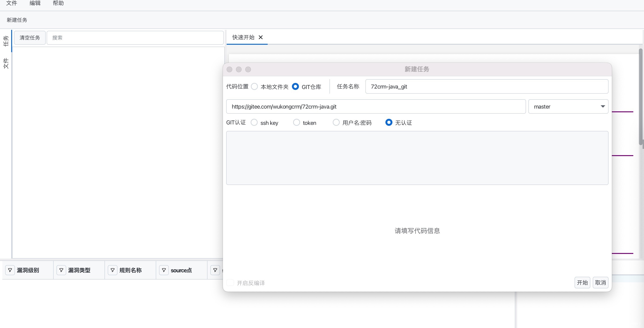Open the 帮助 menu
This screenshot has width=644, height=328.
58,3
